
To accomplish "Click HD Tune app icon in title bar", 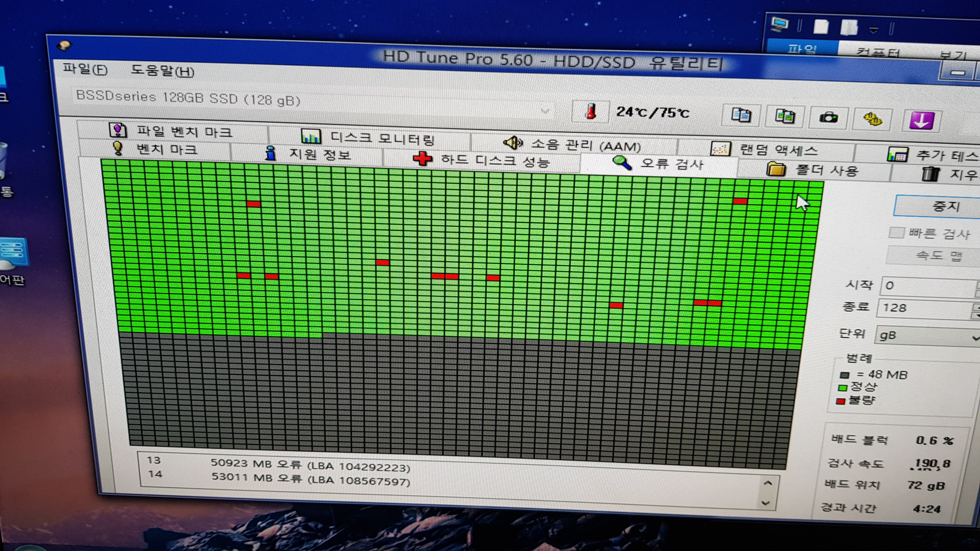I will click(64, 46).
